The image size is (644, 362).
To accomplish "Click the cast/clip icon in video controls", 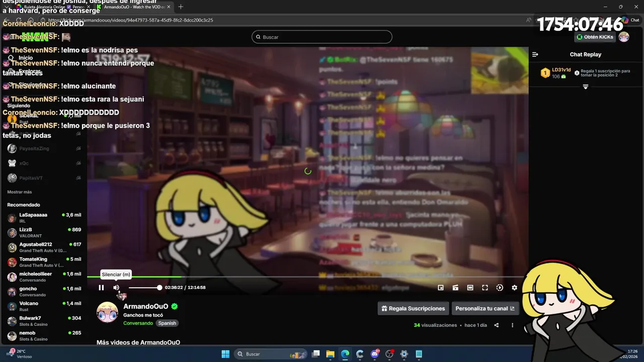I will click(455, 288).
